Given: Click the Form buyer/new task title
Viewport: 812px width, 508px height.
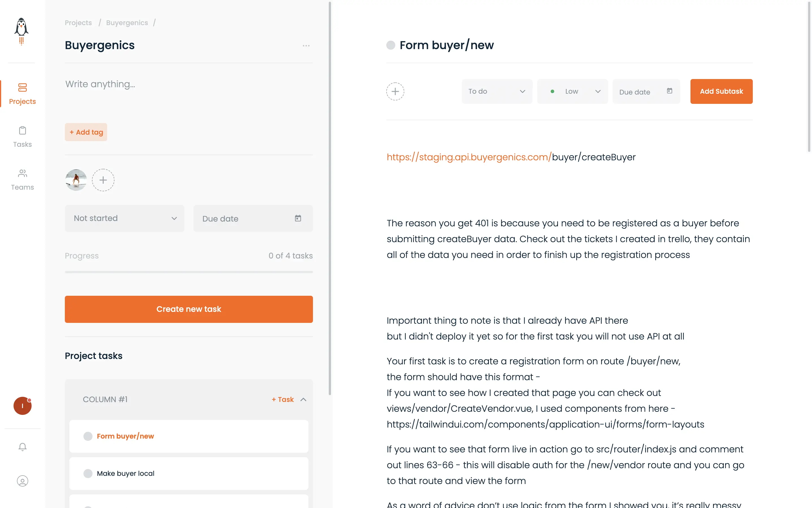Looking at the screenshot, I should [x=447, y=45].
